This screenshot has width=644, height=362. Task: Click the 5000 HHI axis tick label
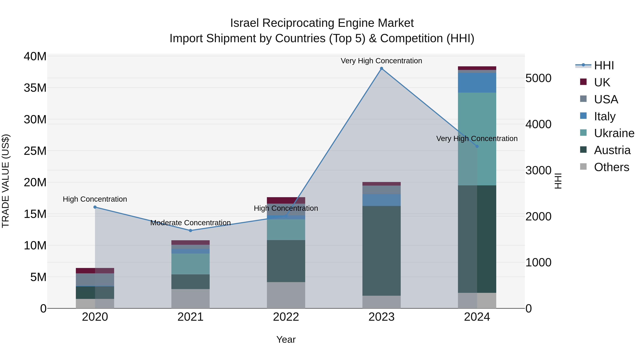click(538, 78)
